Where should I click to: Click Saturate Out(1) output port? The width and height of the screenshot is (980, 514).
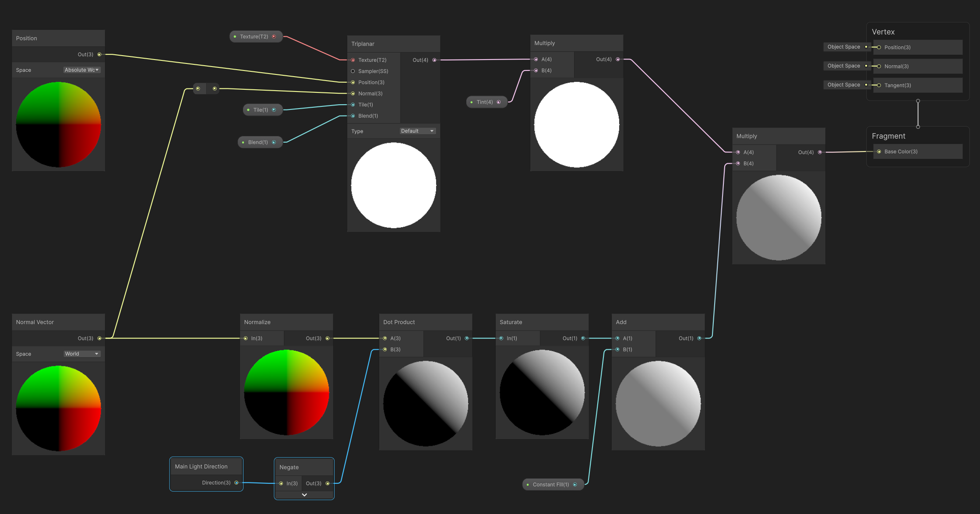pos(583,338)
